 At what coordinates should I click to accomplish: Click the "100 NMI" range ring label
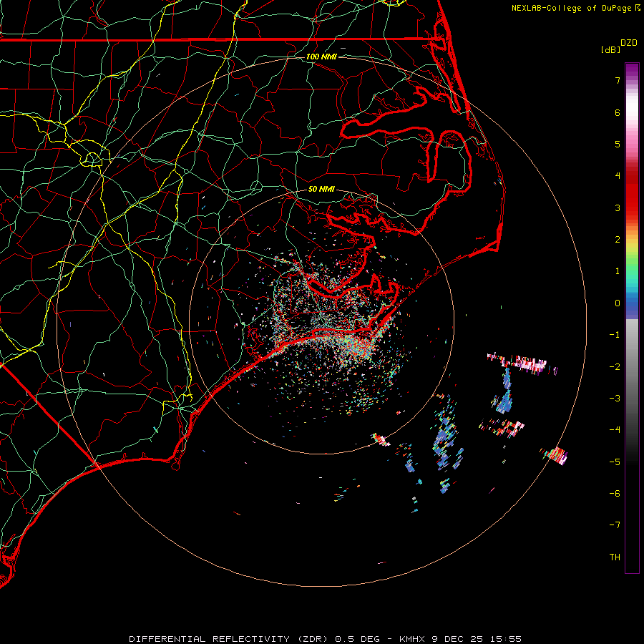(321, 57)
